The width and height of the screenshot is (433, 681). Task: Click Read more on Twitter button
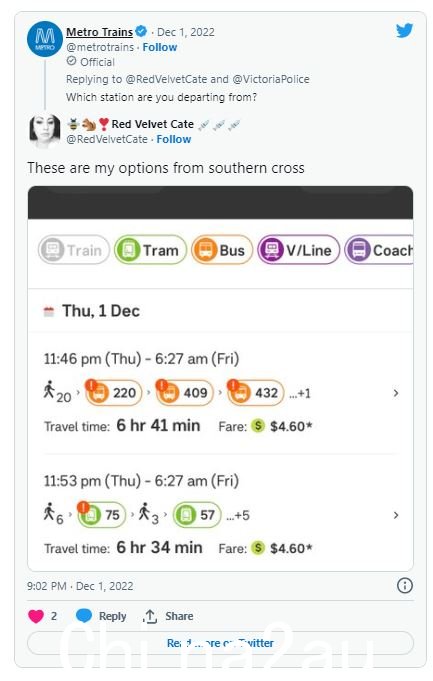pyautogui.click(x=220, y=643)
